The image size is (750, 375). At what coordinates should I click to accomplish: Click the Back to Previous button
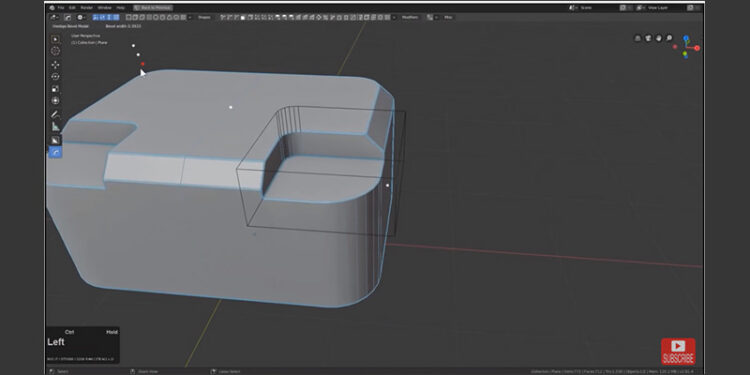point(153,8)
